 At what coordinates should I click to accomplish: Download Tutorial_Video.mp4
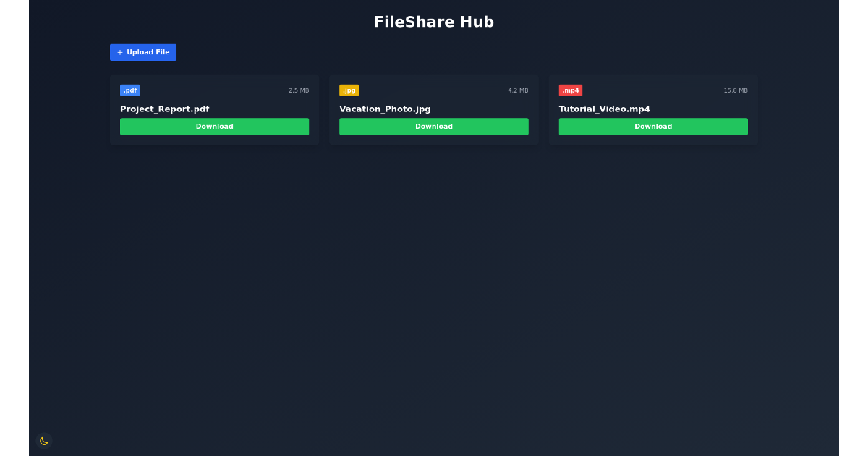(653, 126)
